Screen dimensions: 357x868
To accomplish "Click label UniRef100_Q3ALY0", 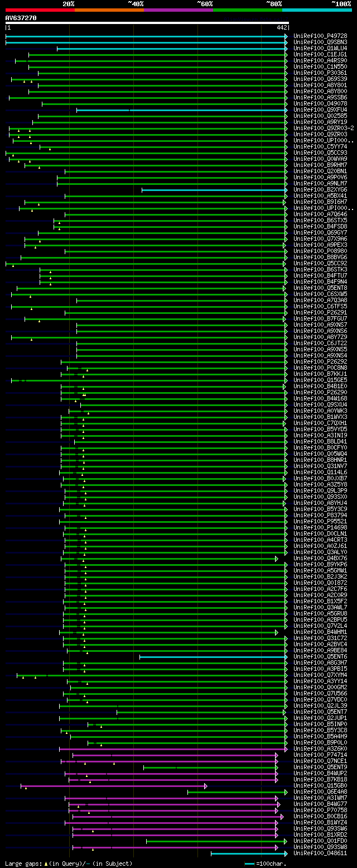I will [x=320, y=552].
